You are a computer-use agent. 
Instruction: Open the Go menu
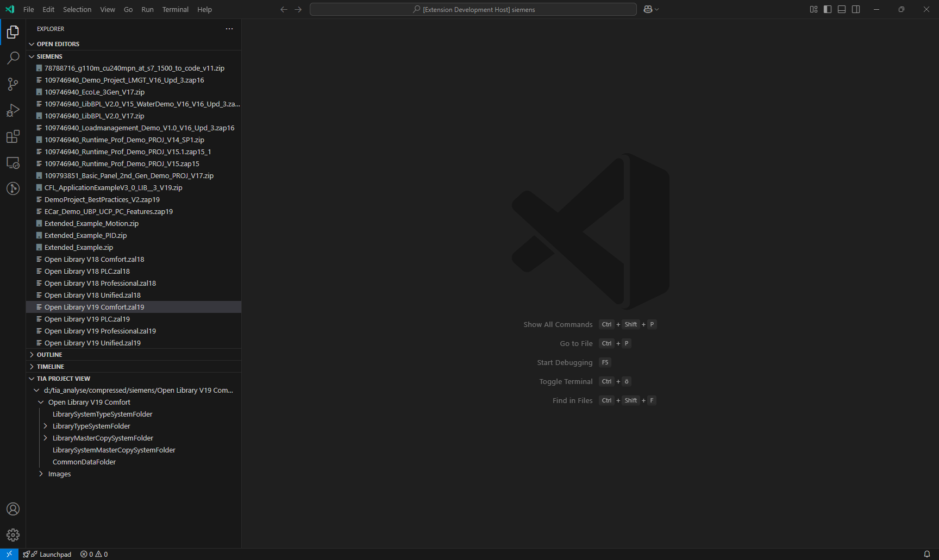[128, 9]
